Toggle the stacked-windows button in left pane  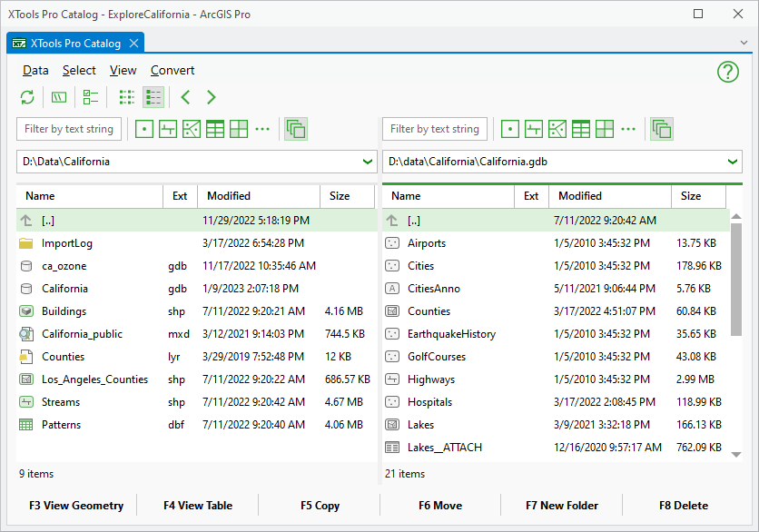tap(296, 129)
